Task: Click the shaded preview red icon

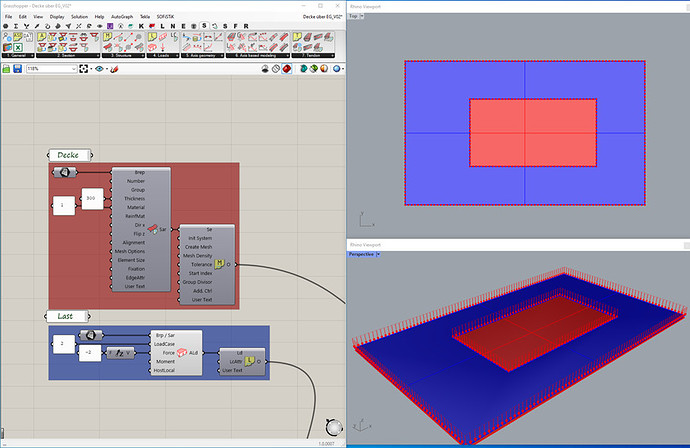Action: (287, 69)
